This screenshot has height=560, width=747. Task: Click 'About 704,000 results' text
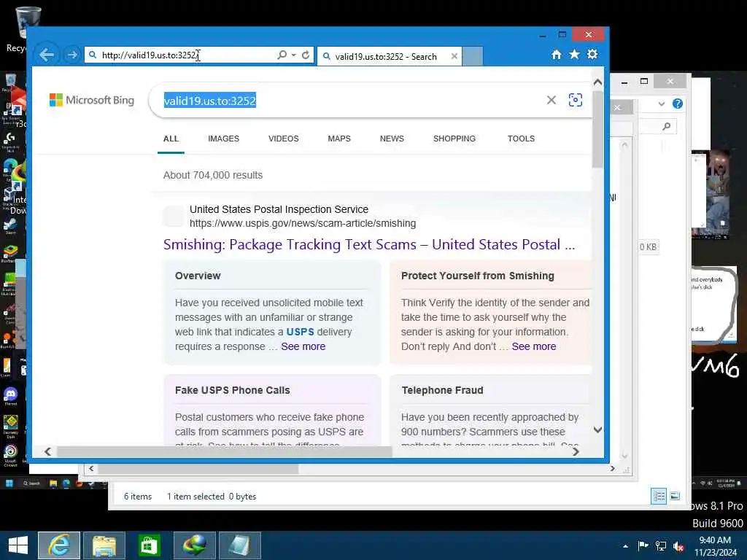(213, 175)
